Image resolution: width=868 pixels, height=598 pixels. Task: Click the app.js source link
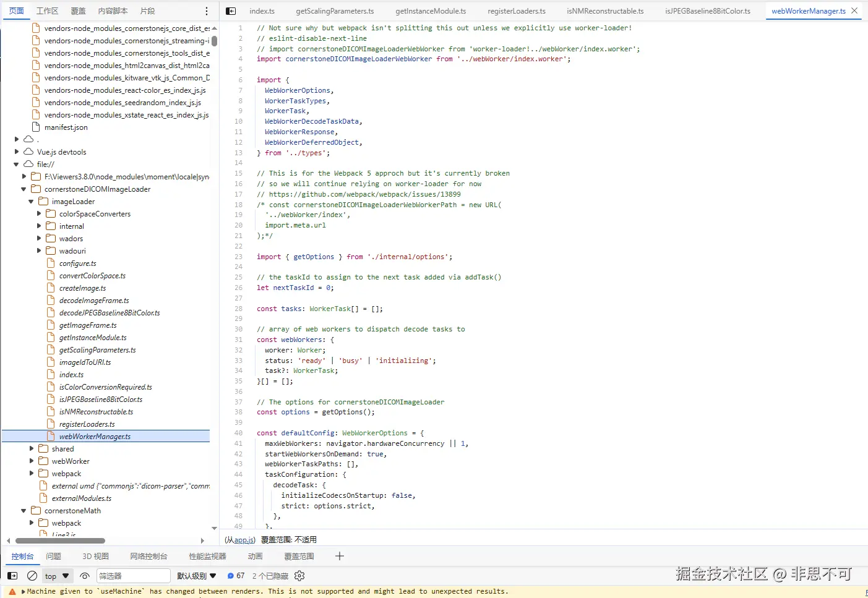[x=244, y=540]
